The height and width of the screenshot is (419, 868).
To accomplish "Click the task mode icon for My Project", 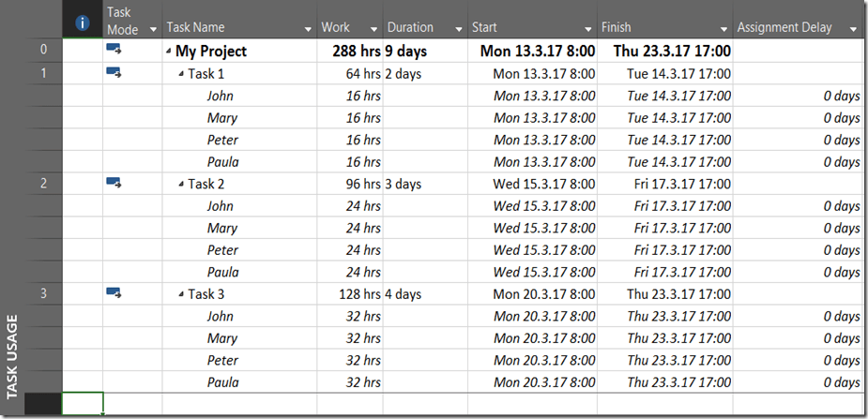I will click(114, 51).
